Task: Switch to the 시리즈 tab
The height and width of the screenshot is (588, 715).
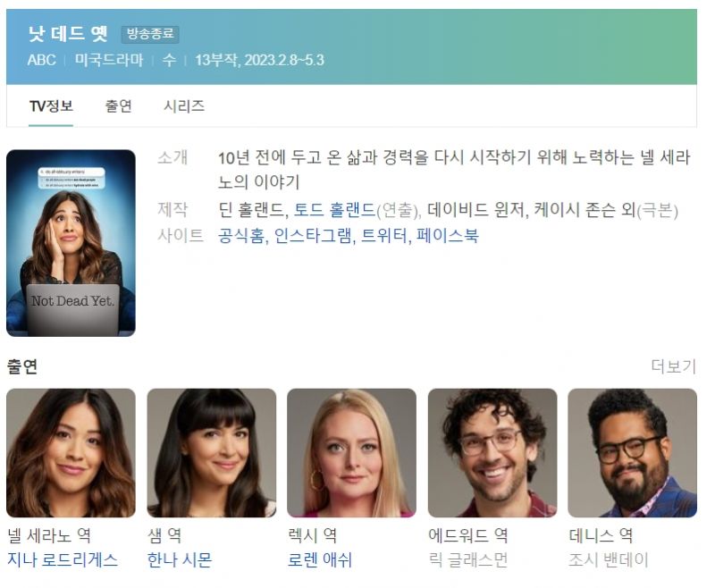Action: [184, 106]
